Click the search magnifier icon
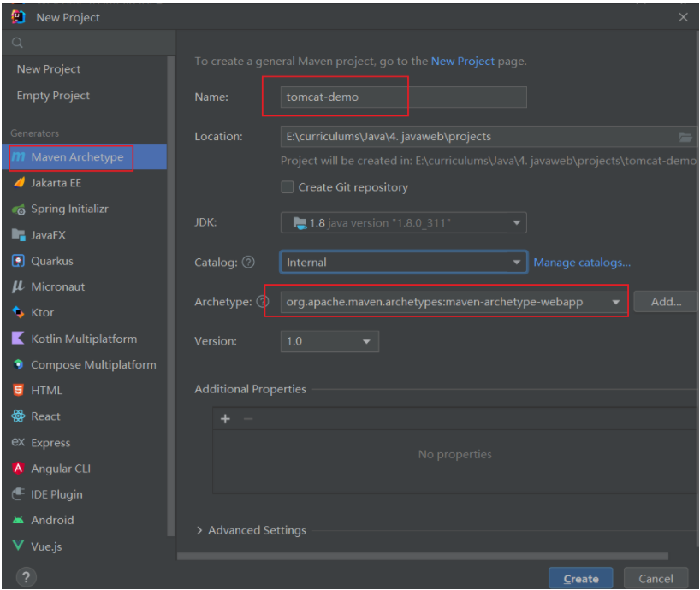This screenshot has height=590, width=700. (17, 43)
